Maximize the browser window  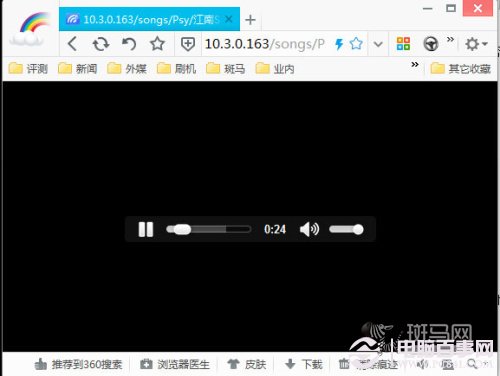point(451,8)
